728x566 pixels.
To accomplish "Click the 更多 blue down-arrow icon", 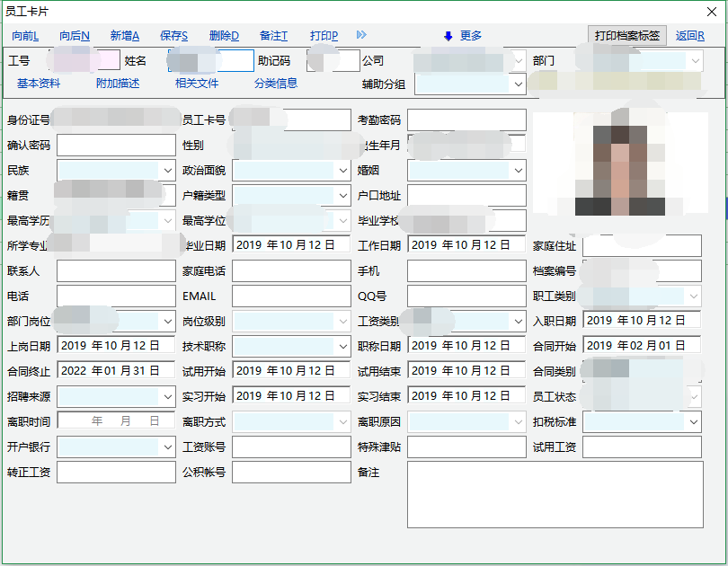I will click(x=448, y=36).
